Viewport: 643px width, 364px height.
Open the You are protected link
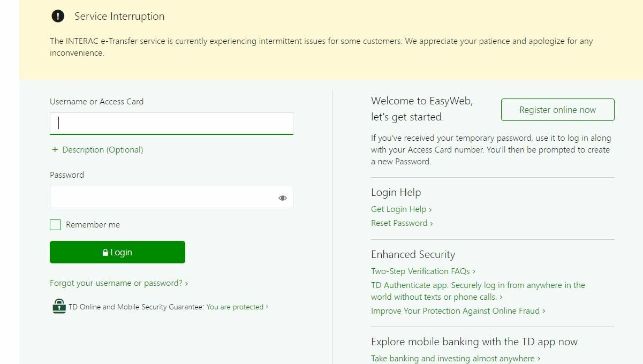[x=237, y=307]
